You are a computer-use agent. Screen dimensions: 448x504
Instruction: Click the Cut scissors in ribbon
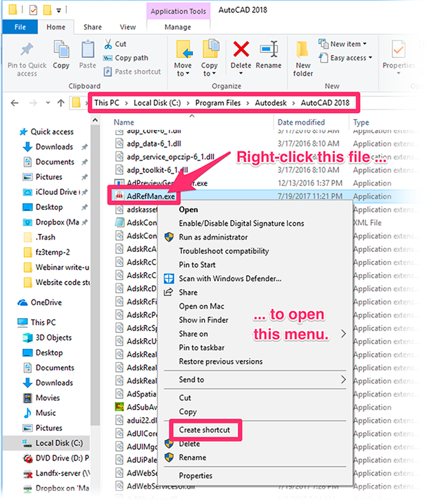point(108,44)
